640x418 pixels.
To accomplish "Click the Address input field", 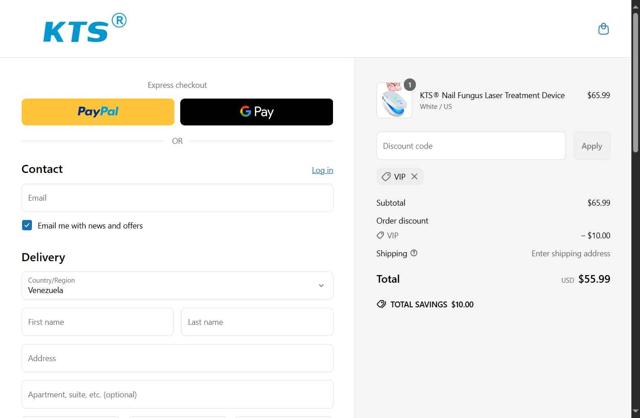I will tap(177, 358).
